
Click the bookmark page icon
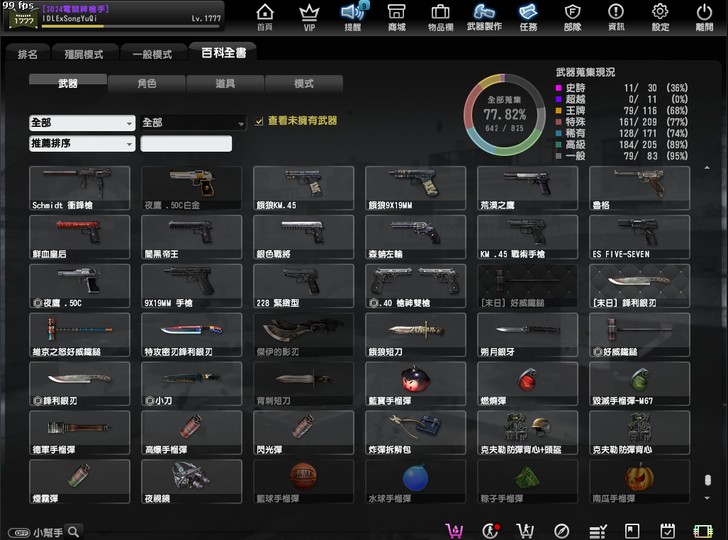point(632,531)
